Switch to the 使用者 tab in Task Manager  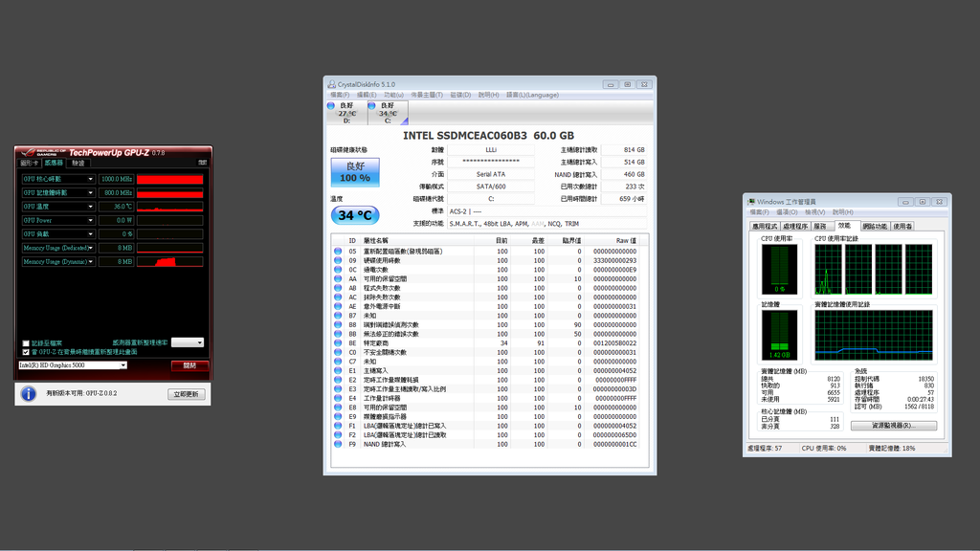(x=902, y=226)
